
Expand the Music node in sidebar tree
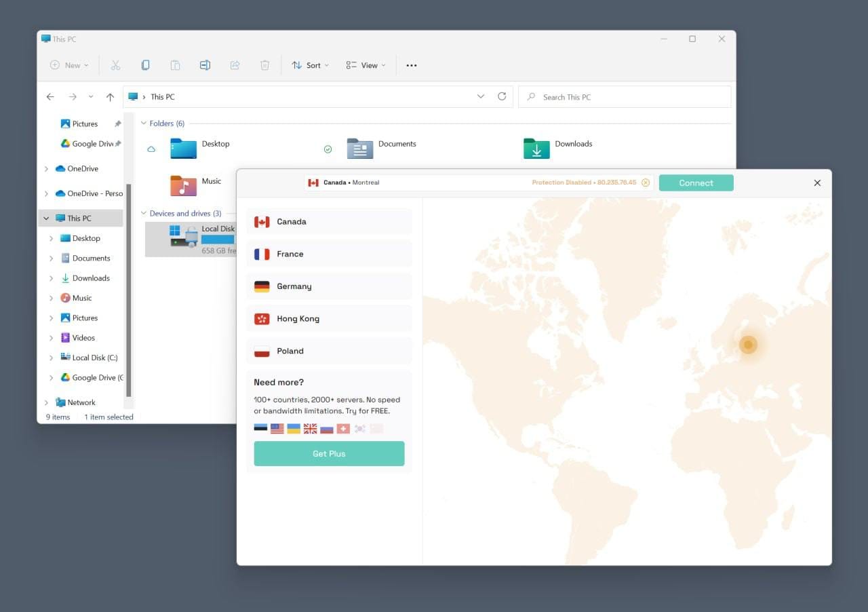click(52, 298)
